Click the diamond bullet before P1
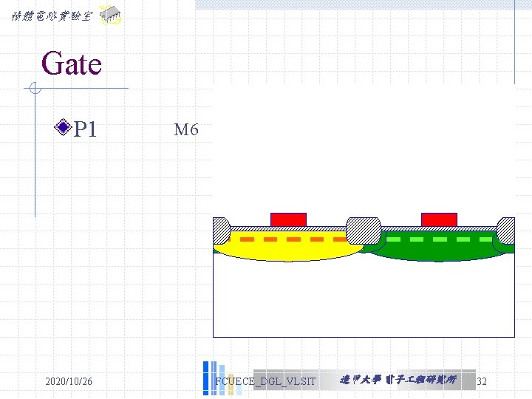 tap(63, 127)
